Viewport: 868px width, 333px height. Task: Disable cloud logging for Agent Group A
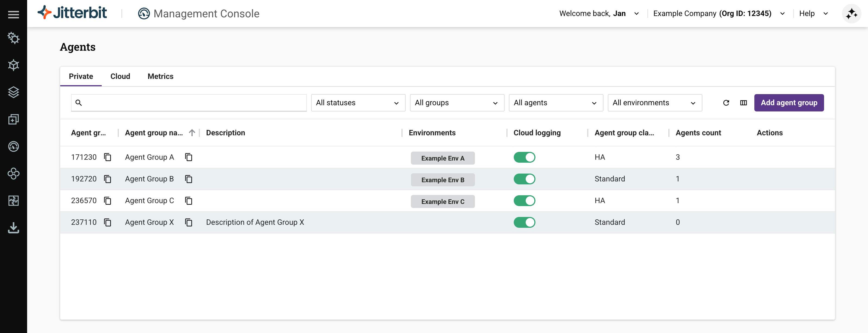(x=524, y=157)
